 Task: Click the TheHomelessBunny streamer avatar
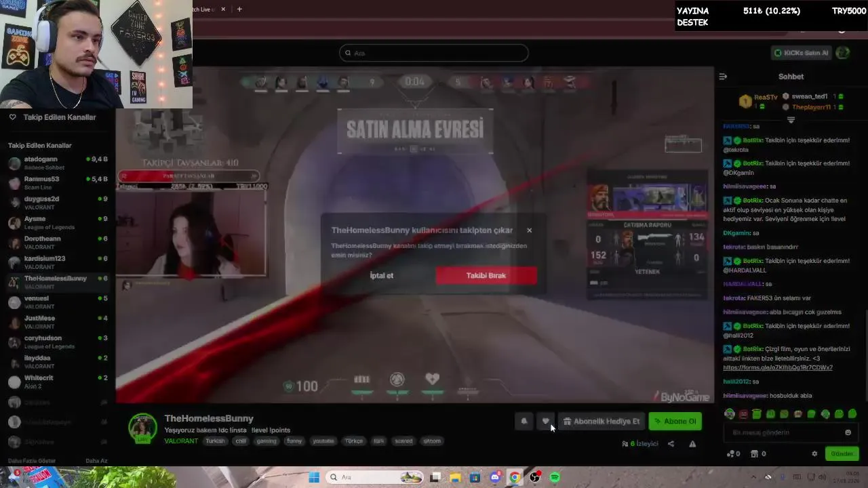(142, 428)
